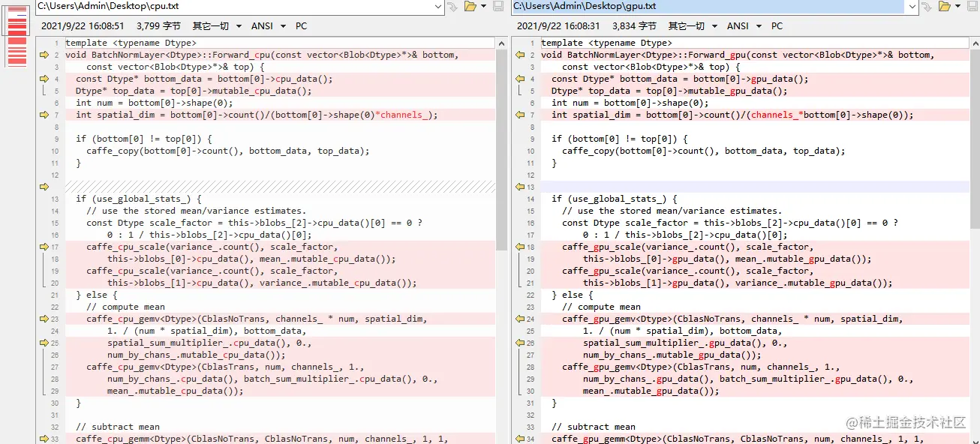Open right pane ANSI encoding dropdown
This screenshot has height=444, width=980.
tap(744, 25)
